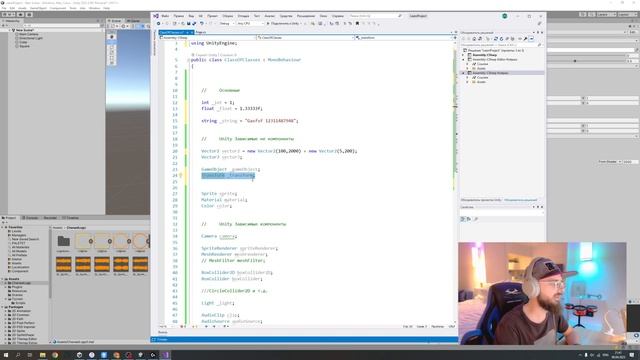Open the Справка menu in Visual Studio

(338, 16)
